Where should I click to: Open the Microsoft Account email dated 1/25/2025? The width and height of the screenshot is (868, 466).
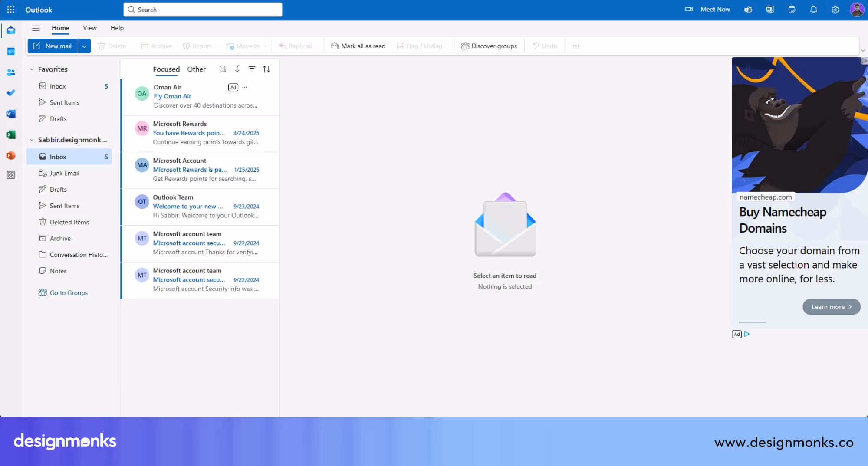(201, 170)
